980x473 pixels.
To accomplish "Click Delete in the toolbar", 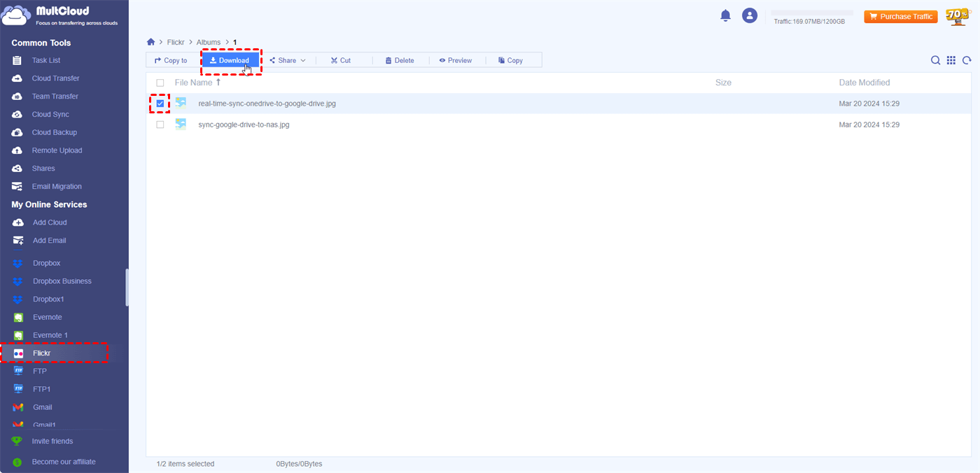I will click(400, 61).
